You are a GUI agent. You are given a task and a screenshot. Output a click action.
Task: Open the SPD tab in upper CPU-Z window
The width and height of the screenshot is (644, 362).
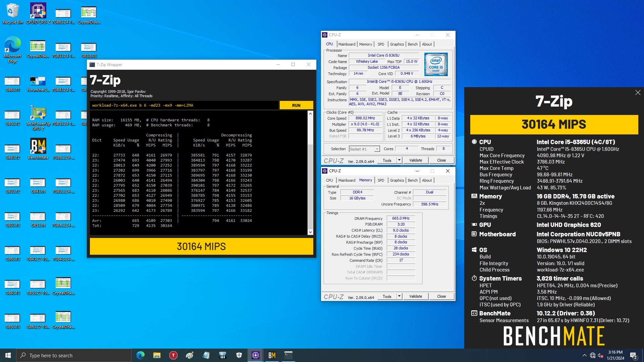coord(381,44)
